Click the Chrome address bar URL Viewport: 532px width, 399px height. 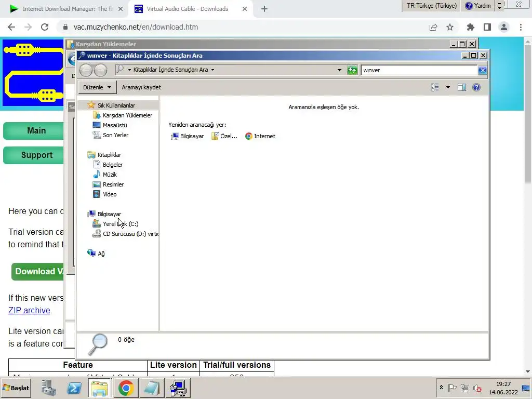point(136,27)
